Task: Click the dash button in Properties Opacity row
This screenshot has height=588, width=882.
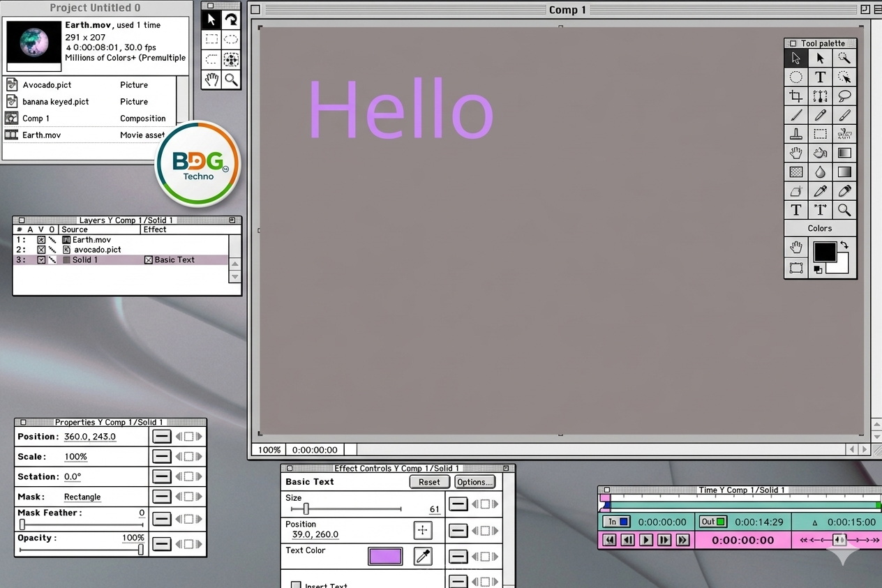Action: pyautogui.click(x=162, y=543)
